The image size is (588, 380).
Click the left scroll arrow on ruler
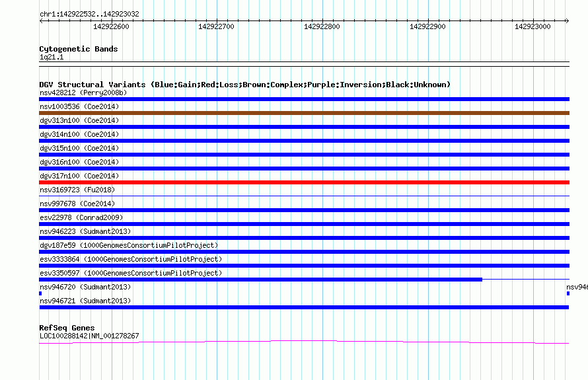[41, 21]
